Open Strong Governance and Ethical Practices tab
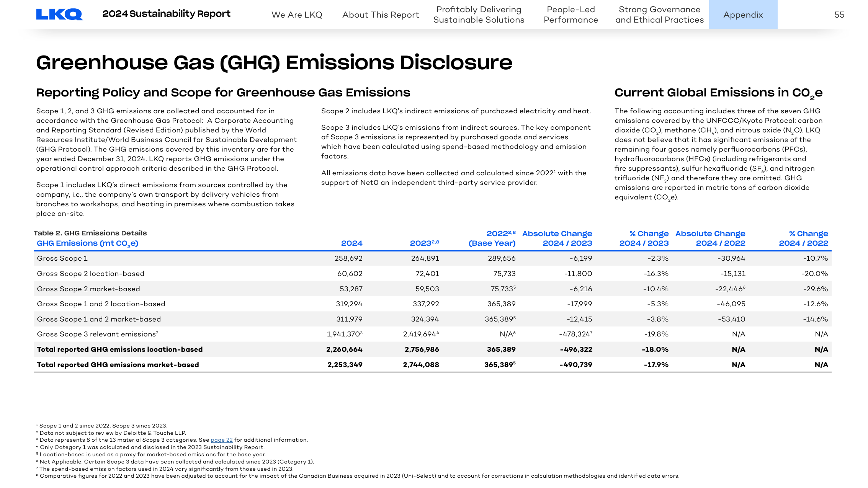Viewport: 868px width, 488px height. (659, 15)
